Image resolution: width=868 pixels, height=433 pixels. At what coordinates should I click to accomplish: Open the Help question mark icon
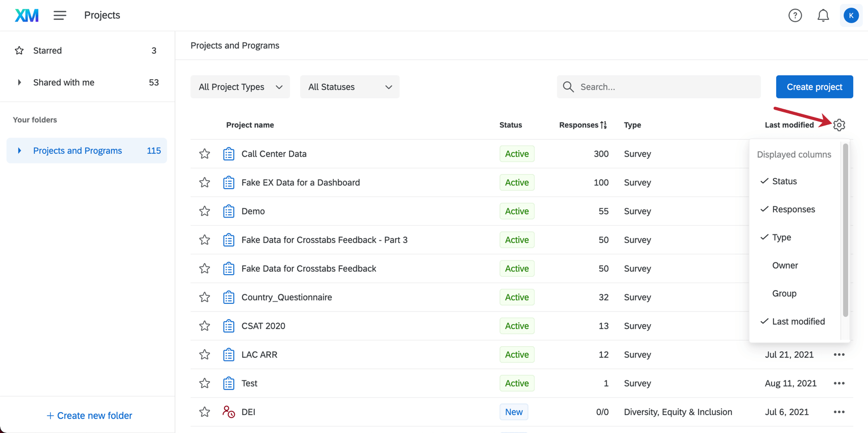795,15
